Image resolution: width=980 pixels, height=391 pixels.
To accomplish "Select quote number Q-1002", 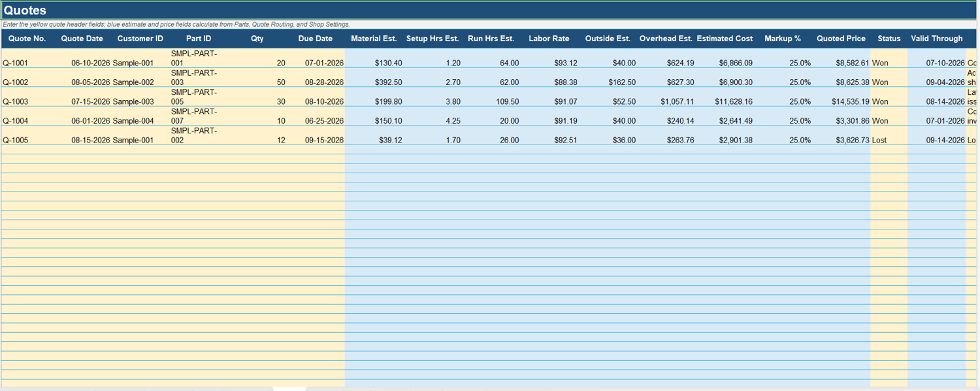I will point(15,82).
